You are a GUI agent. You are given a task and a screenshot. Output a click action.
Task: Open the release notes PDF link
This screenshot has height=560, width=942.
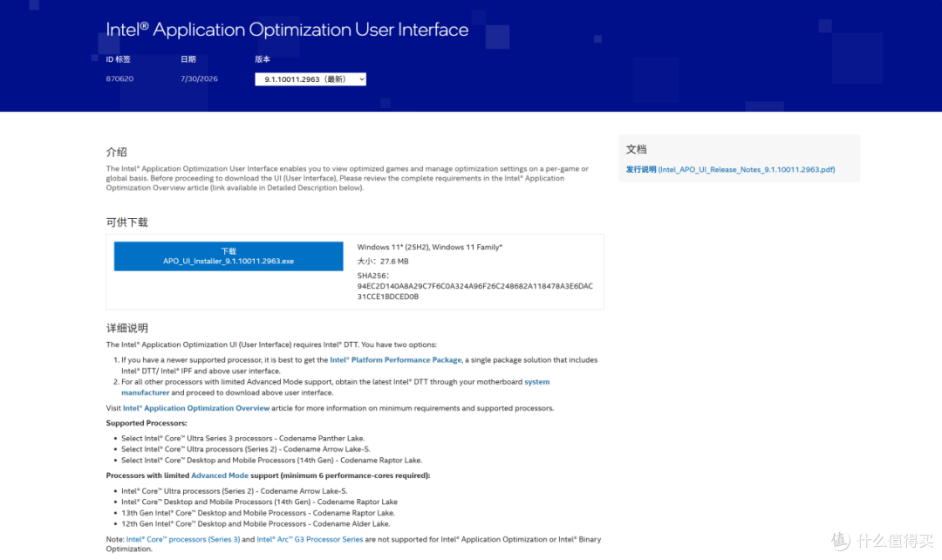(x=730, y=169)
